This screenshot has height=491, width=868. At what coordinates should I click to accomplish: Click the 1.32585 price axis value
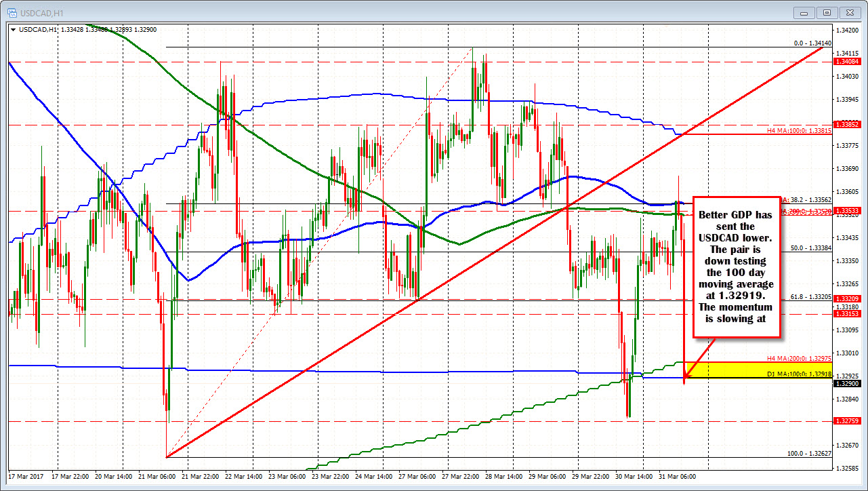pyautogui.click(x=848, y=468)
